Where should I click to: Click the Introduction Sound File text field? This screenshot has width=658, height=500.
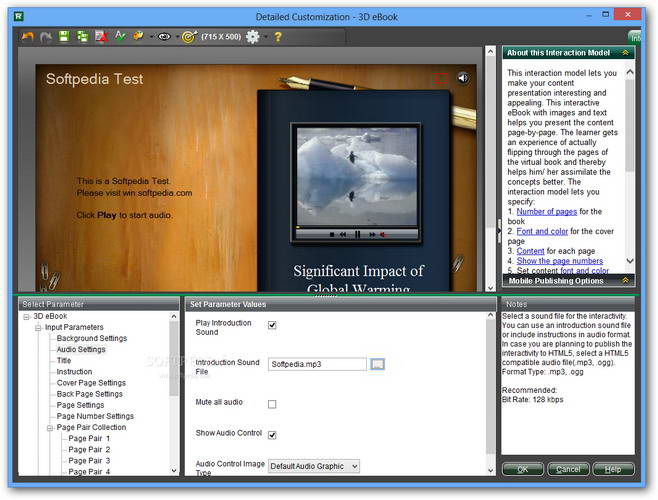[317, 364]
